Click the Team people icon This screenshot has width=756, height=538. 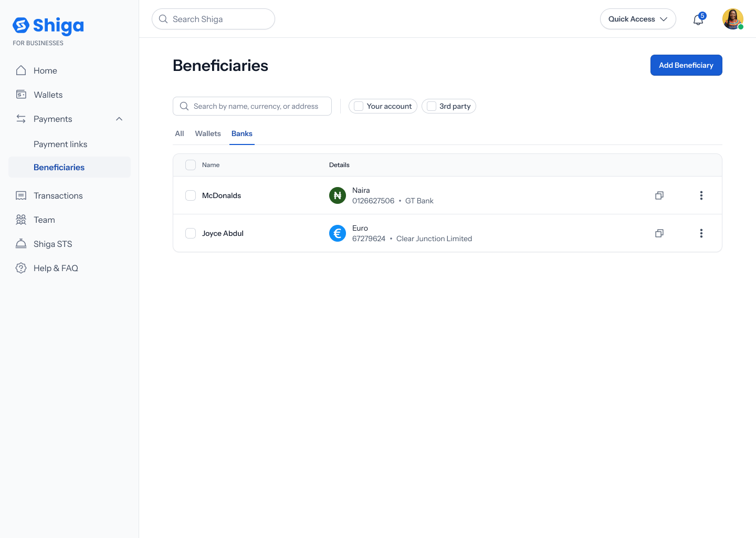(21, 220)
